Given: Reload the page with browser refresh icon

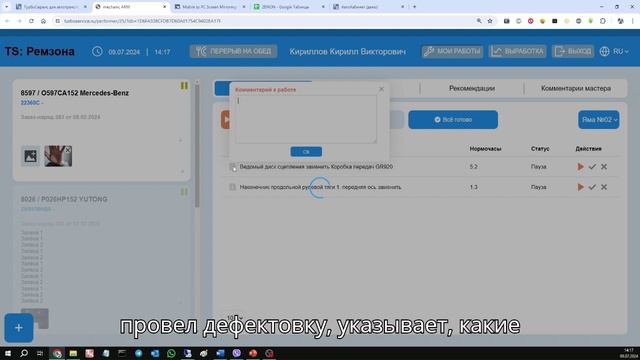Looking at the screenshot, I should 31,21.
